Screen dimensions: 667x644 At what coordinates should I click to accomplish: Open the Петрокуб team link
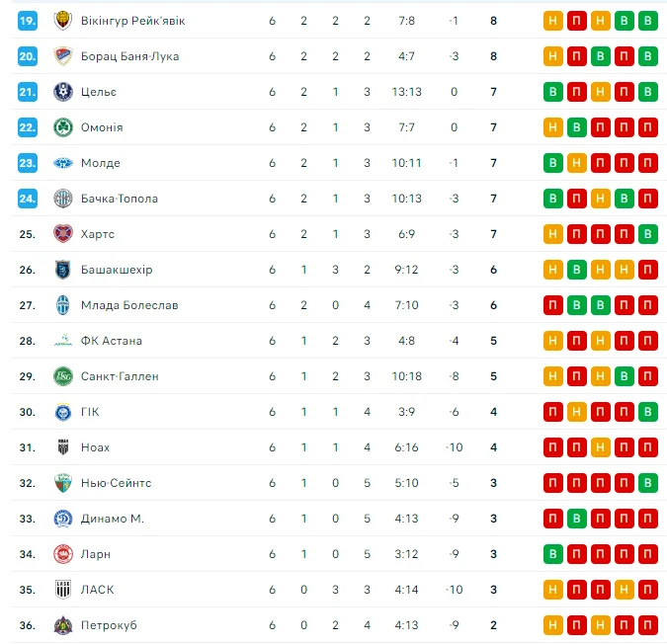111,625
